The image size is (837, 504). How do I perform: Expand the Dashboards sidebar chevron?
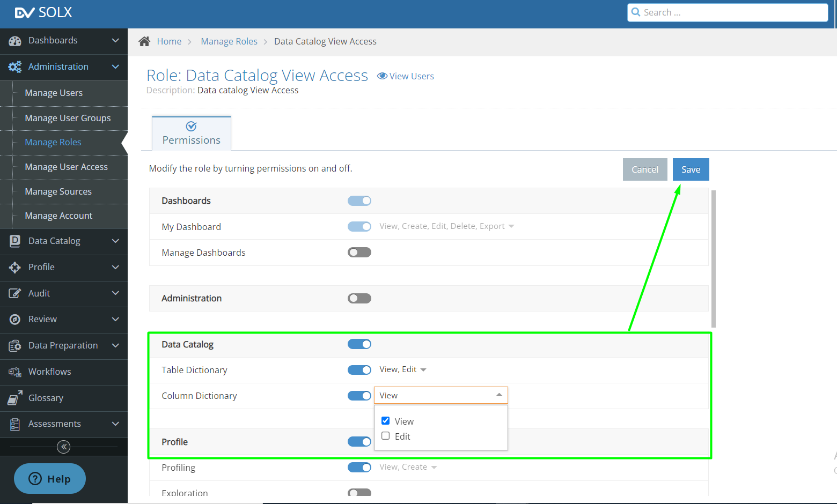coord(115,41)
